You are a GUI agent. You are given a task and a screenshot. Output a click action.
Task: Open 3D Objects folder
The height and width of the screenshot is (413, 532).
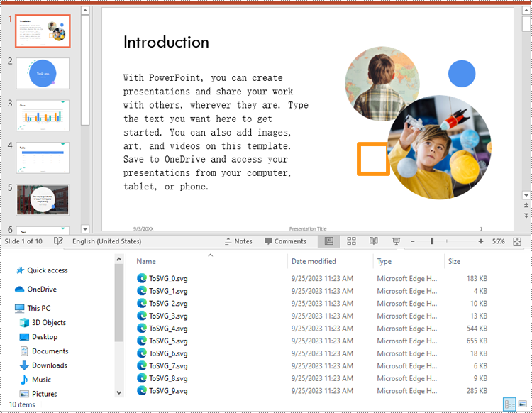43,322
